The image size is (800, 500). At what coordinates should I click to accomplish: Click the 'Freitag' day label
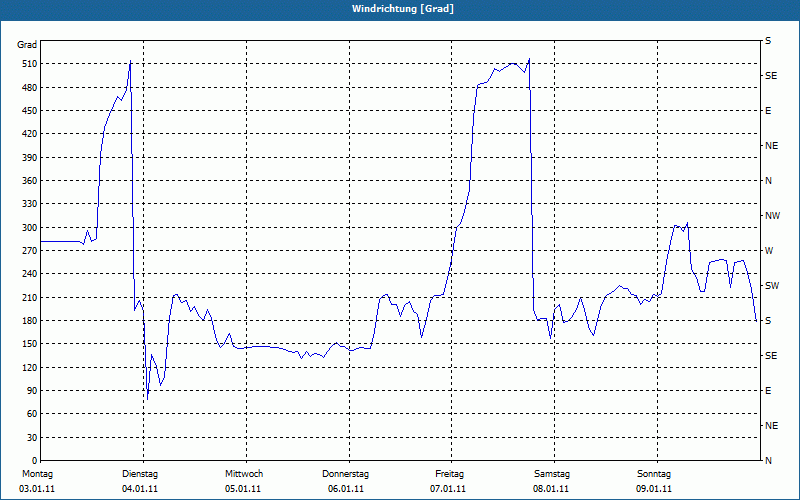(x=449, y=474)
